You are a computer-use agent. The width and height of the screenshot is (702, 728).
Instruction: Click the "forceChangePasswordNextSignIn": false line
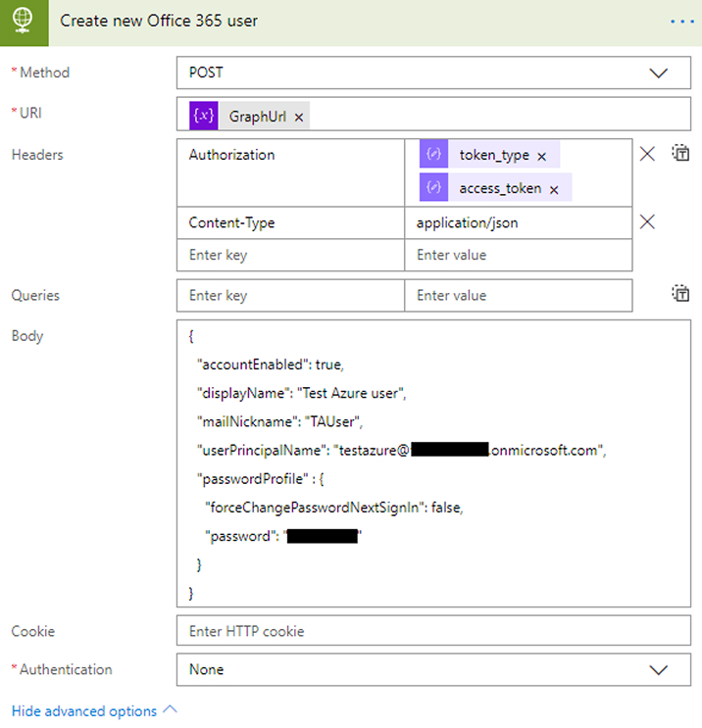click(334, 508)
